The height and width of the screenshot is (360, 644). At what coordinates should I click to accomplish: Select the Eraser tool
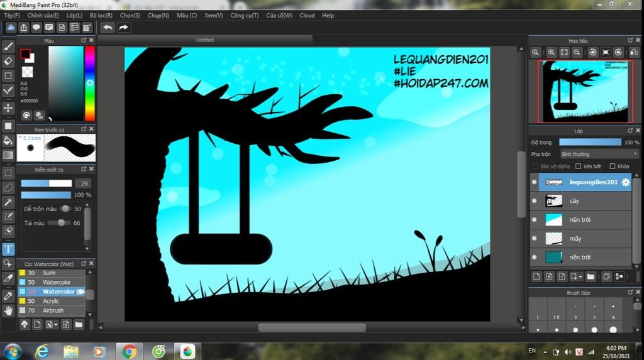(x=8, y=61)
